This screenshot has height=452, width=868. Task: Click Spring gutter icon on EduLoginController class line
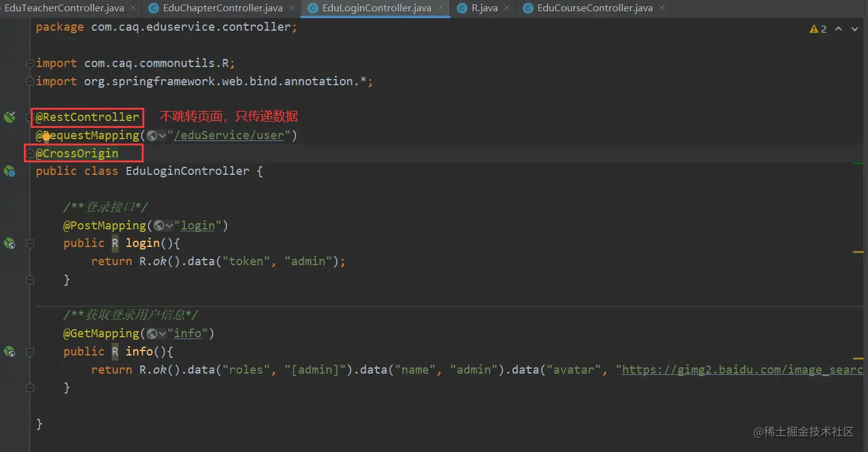click(x=9, y=171)
